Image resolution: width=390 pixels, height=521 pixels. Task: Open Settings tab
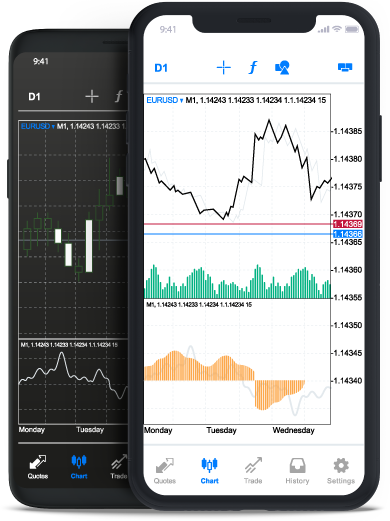click(341, 471)
